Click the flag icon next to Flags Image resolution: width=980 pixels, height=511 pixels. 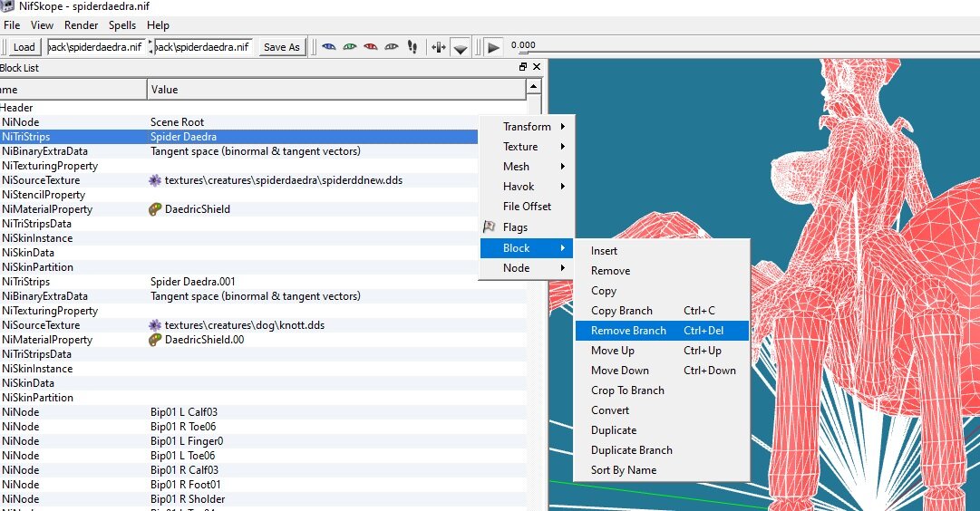coord(490,227)
